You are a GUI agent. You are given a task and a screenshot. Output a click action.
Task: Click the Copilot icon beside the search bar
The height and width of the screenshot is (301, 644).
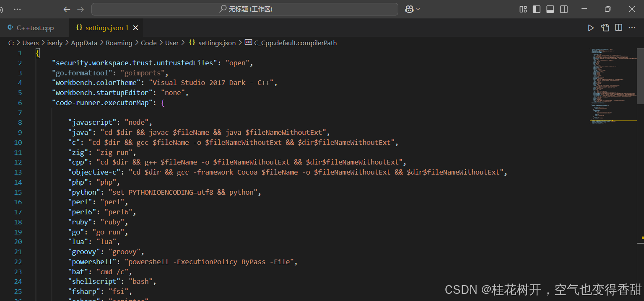tap(409, 9)
